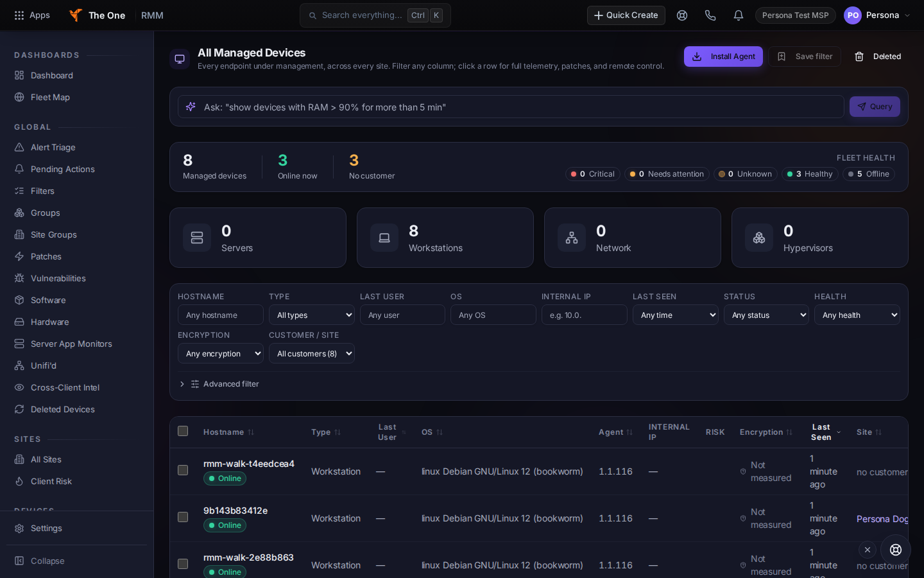The width and height of the screenshot is (924, 578).
Task: Open the notifications bell
Action: (x=739, y=15)
